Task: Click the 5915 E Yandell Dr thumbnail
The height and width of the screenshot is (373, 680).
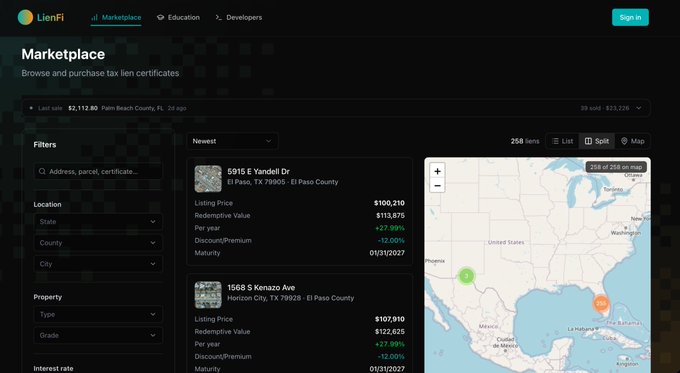Action: (x=208, y=179)
